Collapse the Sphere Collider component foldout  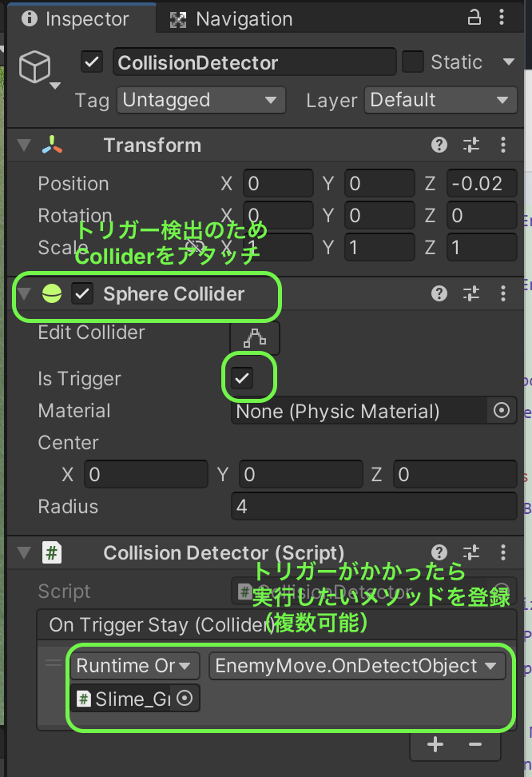[24, 294]
